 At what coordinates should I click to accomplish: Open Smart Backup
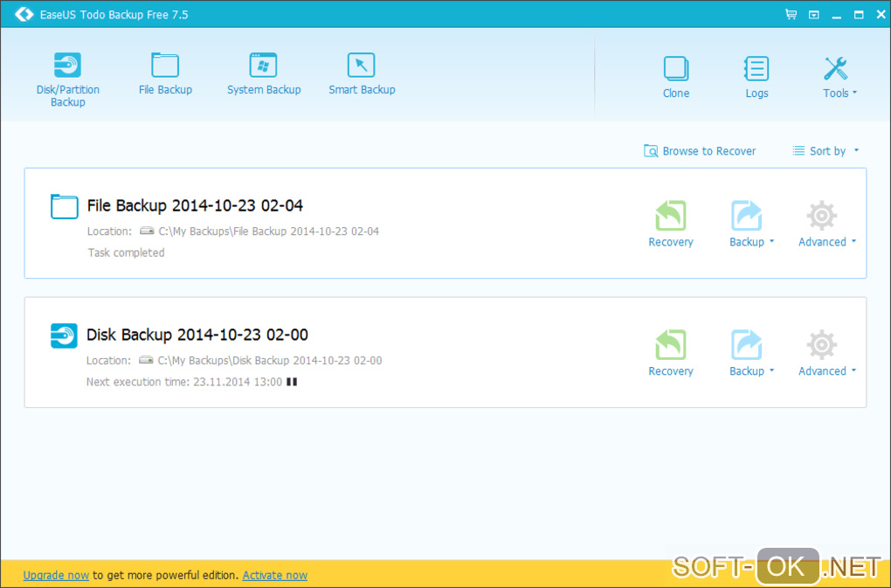[362, 74]
